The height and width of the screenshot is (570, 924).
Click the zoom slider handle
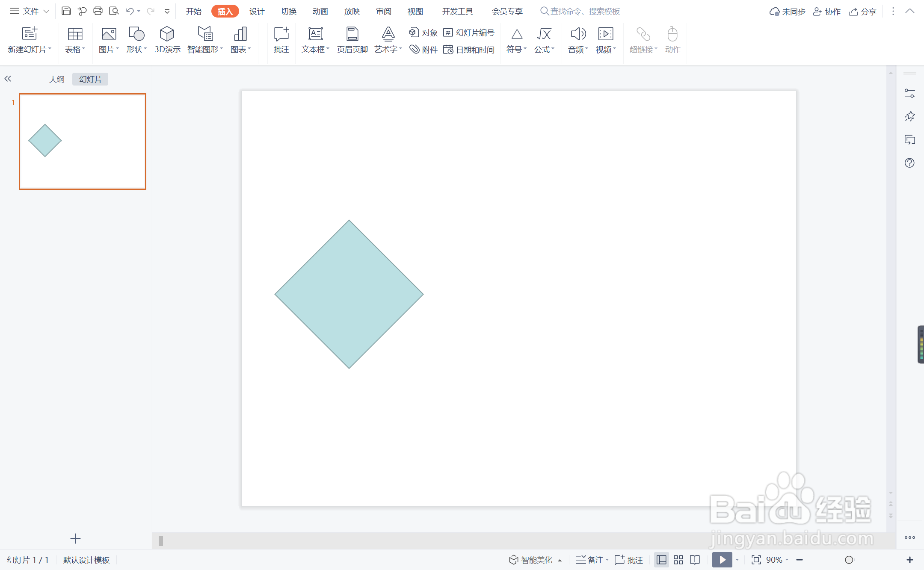point(849,559)
